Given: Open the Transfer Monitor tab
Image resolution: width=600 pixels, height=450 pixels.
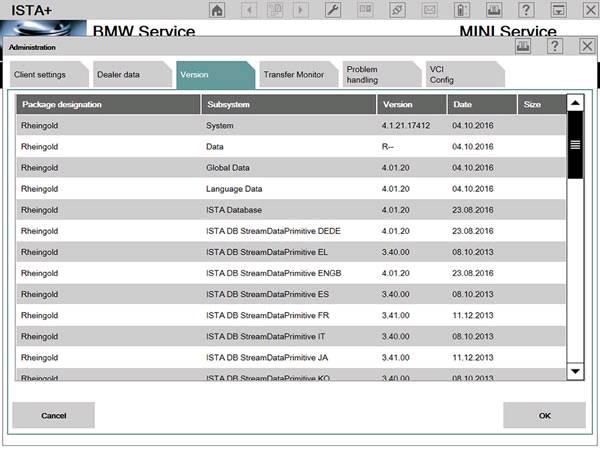Looking at the screenshot, I should 298,75.
